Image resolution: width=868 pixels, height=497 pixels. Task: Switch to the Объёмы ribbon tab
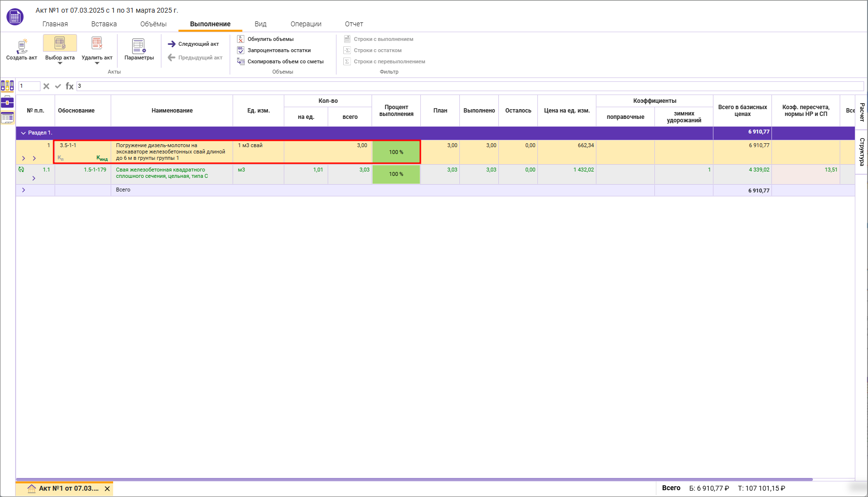[x=153, y=24]
